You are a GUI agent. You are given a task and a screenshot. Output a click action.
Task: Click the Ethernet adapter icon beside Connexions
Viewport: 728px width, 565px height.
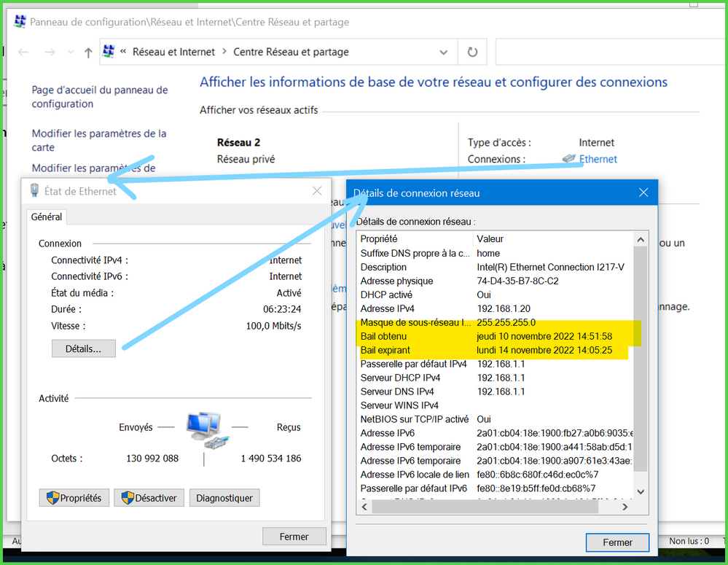point(569,158)
